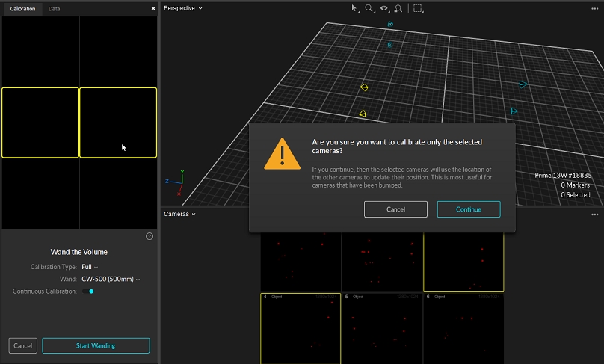Click Start Wanding button
Screen dimensions: 604x364
[x=96, y=345]
